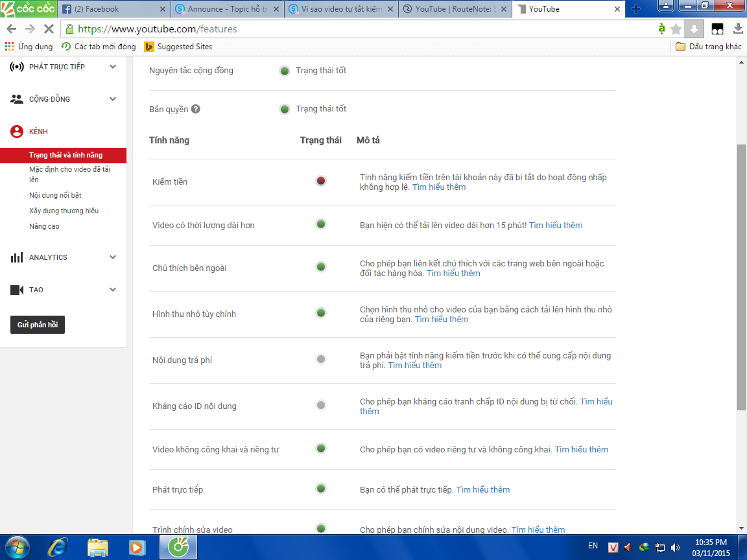Viewport: 747px width, 560px height.
Task: Switch to Vì sao video tự tắt tab
Action: 340,9
